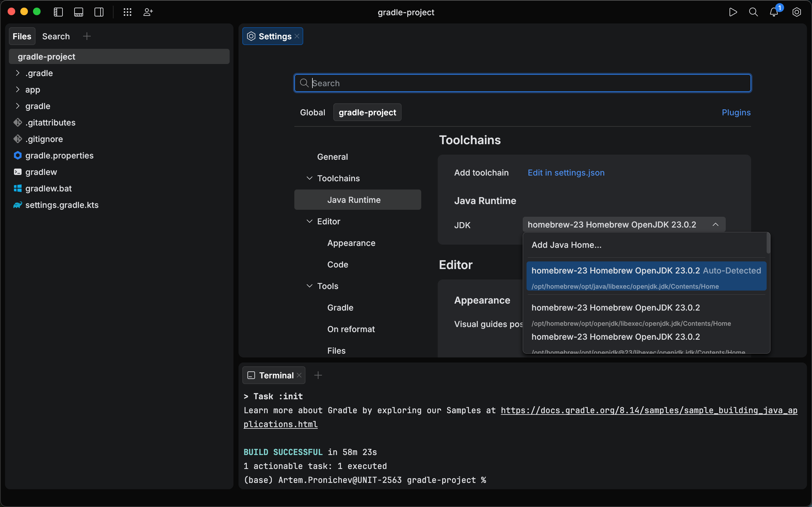Image resolution: width=812 pixels, height=507 pixels.
Task: Collapse the Editor section in settings sidebar
Action: pyautogui.click(x=309, y=221)
